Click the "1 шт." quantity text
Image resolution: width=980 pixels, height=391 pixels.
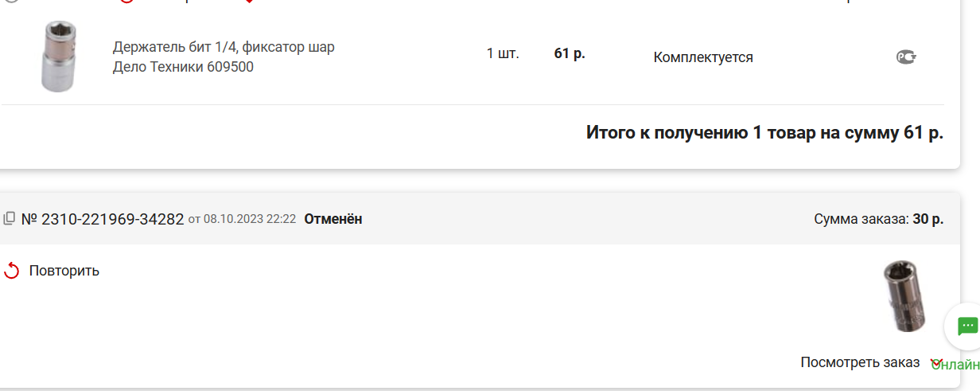[503, 54]
